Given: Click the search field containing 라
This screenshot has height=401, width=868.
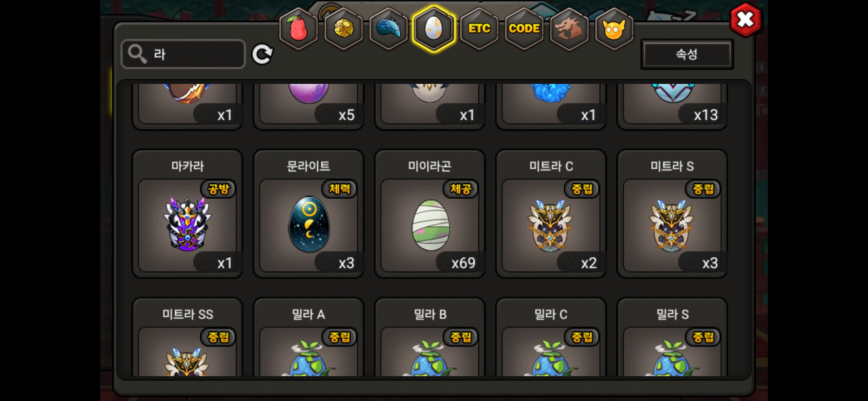Looking at the screenshot, I should (x=183, y=54).
